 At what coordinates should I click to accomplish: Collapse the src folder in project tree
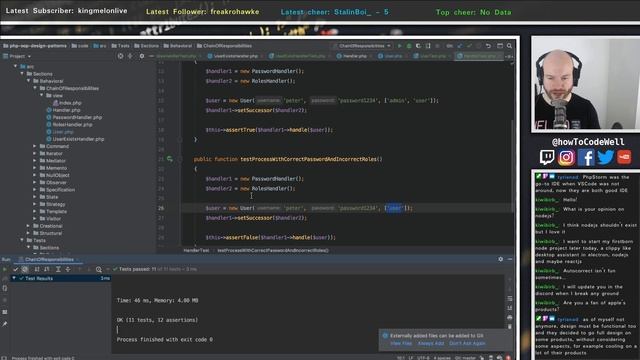tap(16, 66)
